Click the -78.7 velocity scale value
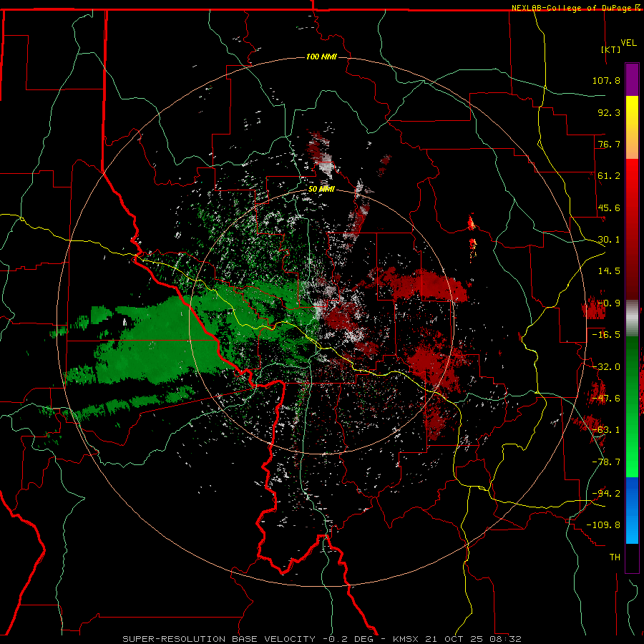Screen dimensions: 644x644 coord(606,462)
